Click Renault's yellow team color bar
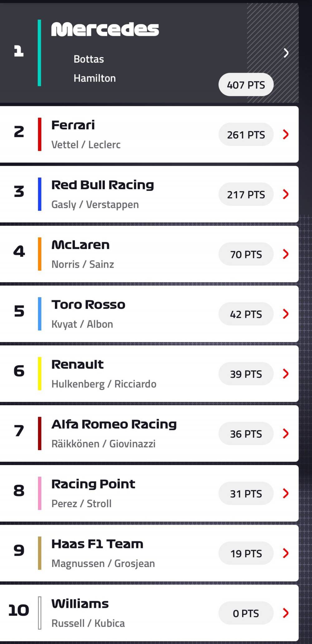The height and width of the screenshot is (644, 312). pyautogui.click(x=39, y=374)
